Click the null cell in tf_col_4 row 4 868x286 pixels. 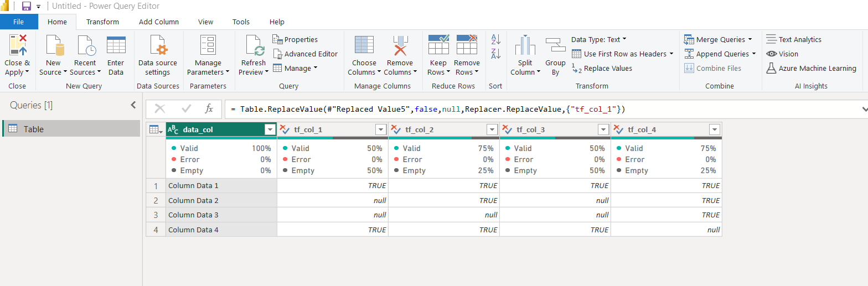pos(666,230)
